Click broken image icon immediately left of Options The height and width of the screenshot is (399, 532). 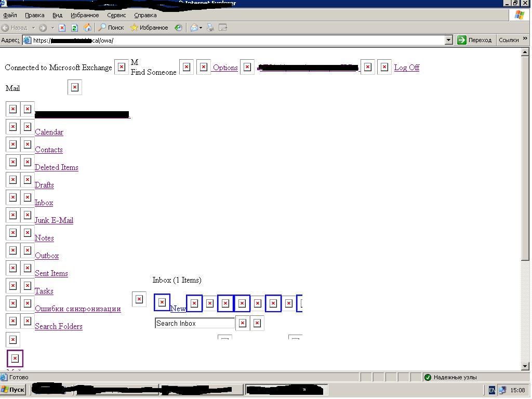(204, 67)
